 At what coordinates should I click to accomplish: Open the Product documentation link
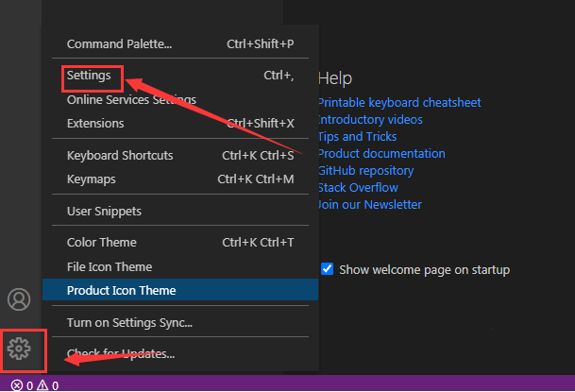381,153
